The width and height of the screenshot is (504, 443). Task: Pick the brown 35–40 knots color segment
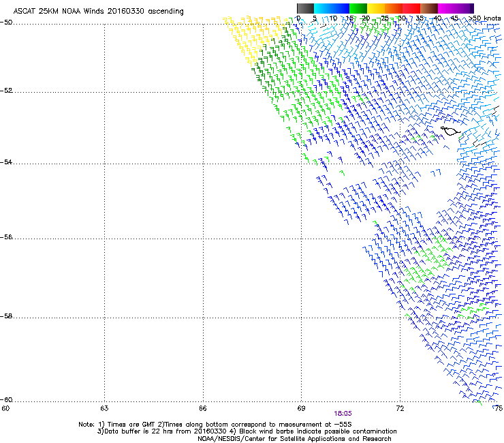point(429,8)
